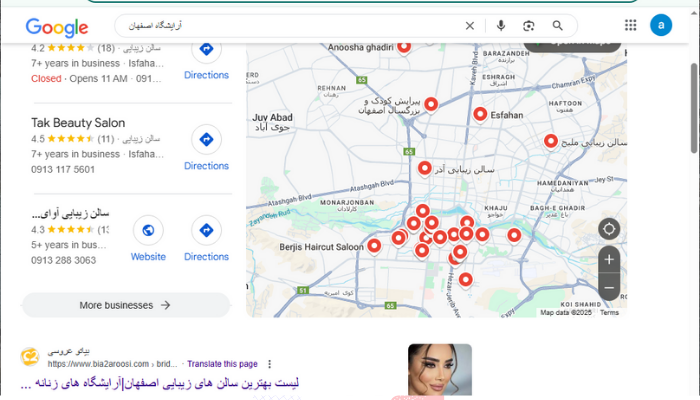This screenshot has height=400, width=700.
Task: Click the phone number 0913 117 5601
Action: [x=63, y=170]
